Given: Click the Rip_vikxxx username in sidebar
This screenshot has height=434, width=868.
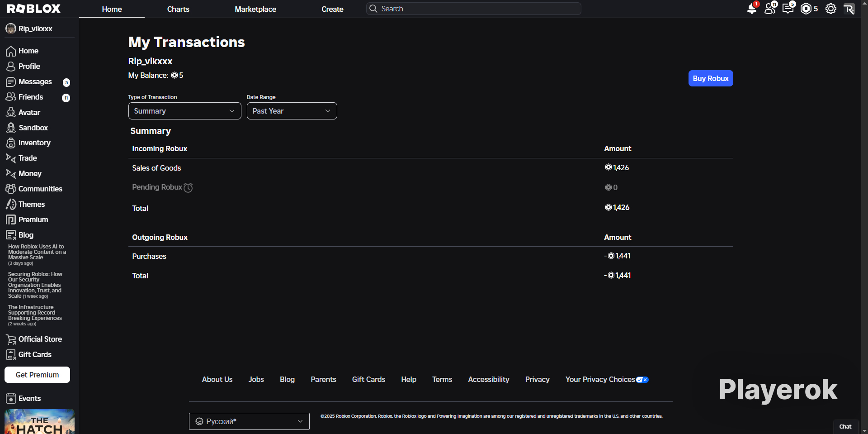Looking at the screenshot, I should [35, 29].
